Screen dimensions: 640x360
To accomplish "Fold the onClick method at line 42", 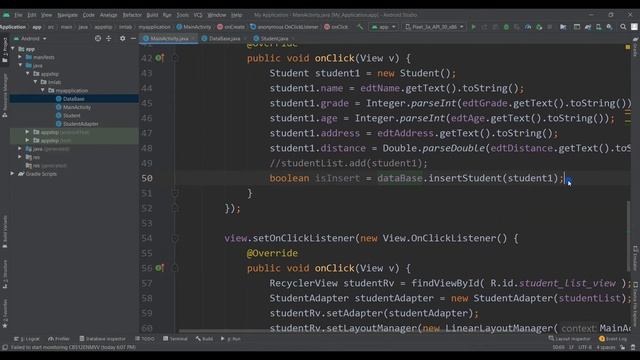I will pyautogui.click(x=175, y=58).
